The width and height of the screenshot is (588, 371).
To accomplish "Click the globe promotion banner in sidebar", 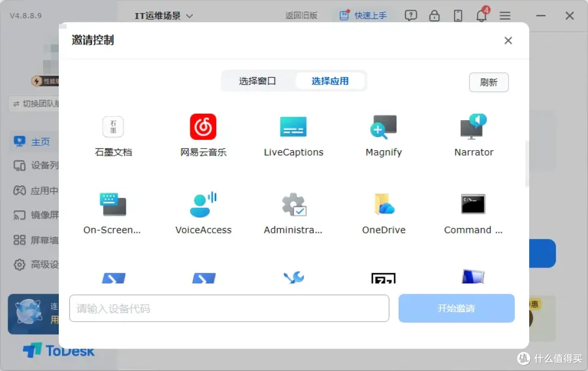I will pos(34,314).
